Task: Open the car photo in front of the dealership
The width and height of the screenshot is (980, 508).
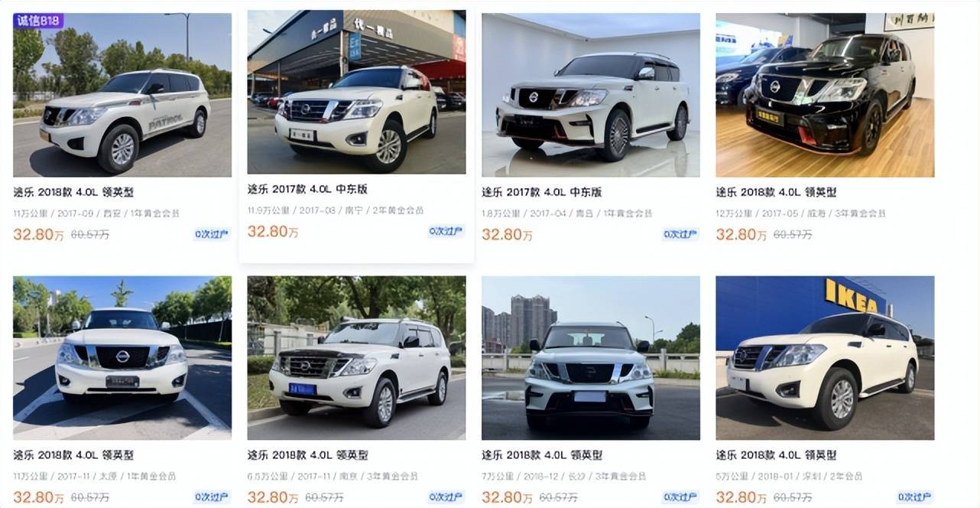Action: [x=356, y=92]
